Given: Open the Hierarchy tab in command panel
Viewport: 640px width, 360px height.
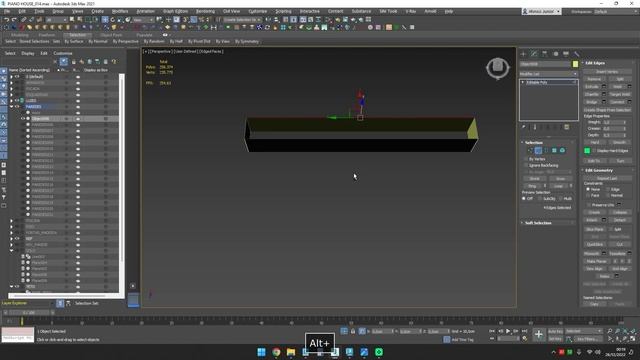Looking at the screenshot, I should point(544,54).
